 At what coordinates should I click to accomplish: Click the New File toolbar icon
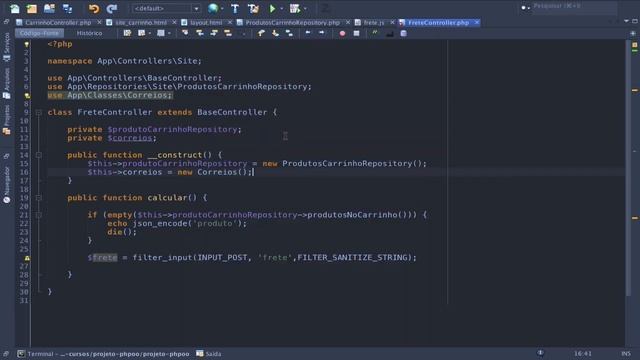(15, 8)
